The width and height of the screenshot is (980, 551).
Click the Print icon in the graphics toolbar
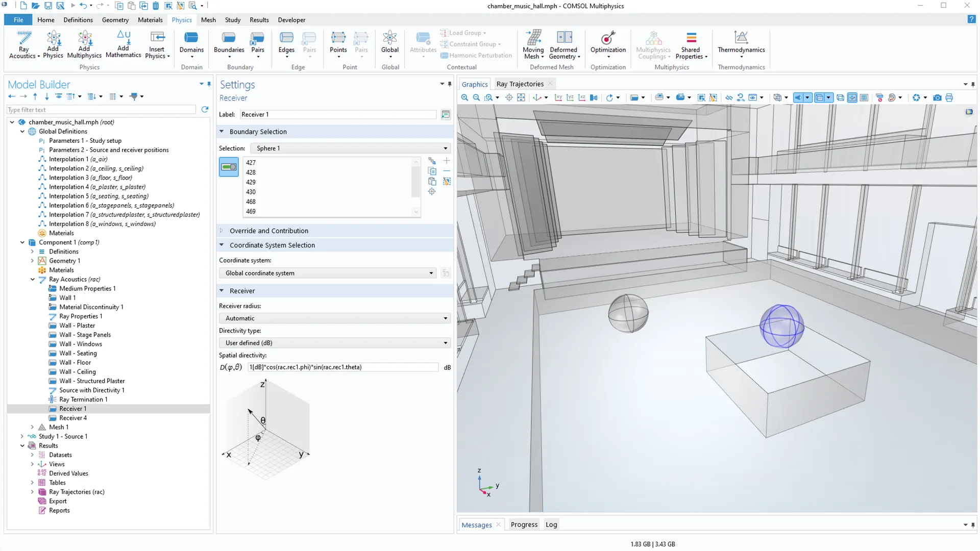click(x=949, y=97)
